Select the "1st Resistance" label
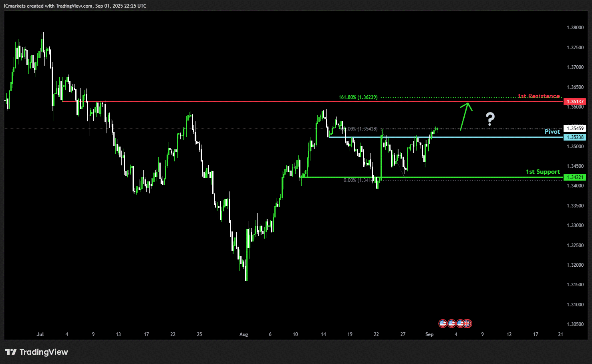The height and width of the screenshot is (364, 592). pyautogui.click(x=539, y=96)
